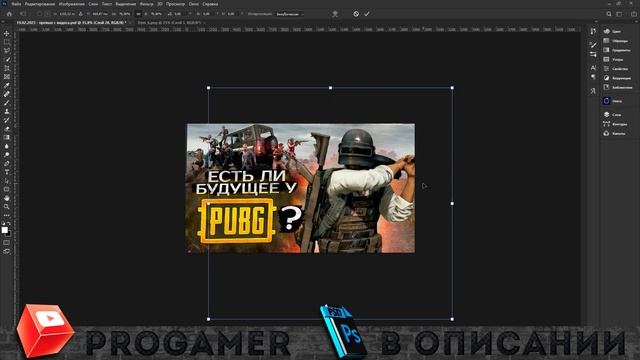Open the Справка menu
640x360 pixels.
210,4
